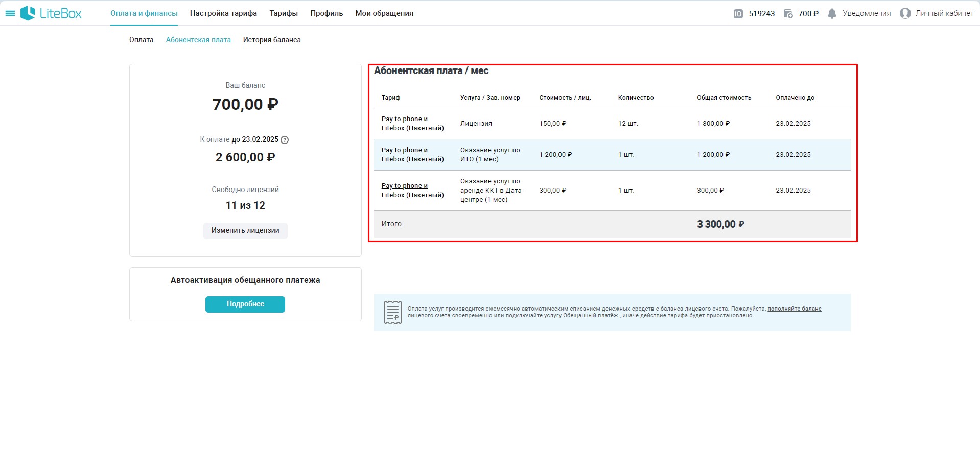Image resolution: width=980 pixels, height=450 pixels.
Task: Click Изменить лицензии button
Action: tap(245, 230)
